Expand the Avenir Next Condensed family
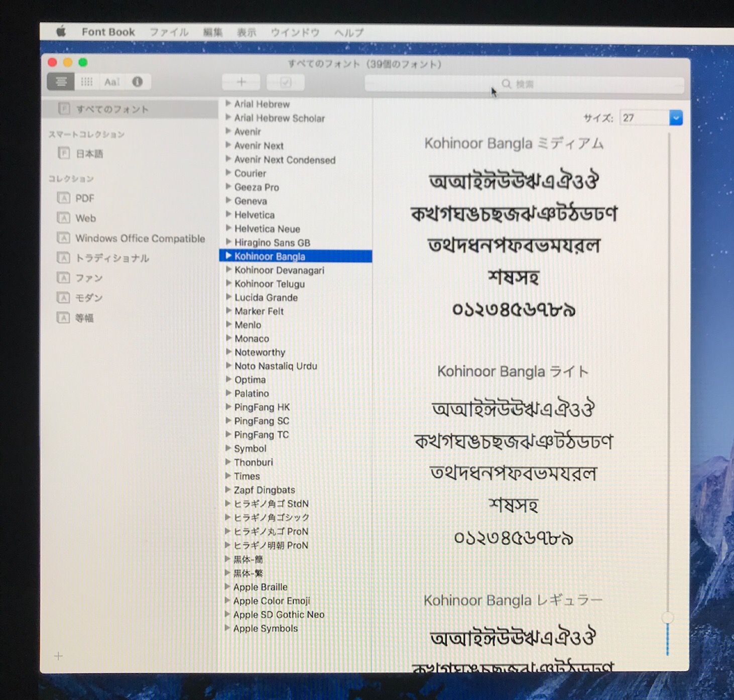734x700 pixels. click(x=228, y=159)
